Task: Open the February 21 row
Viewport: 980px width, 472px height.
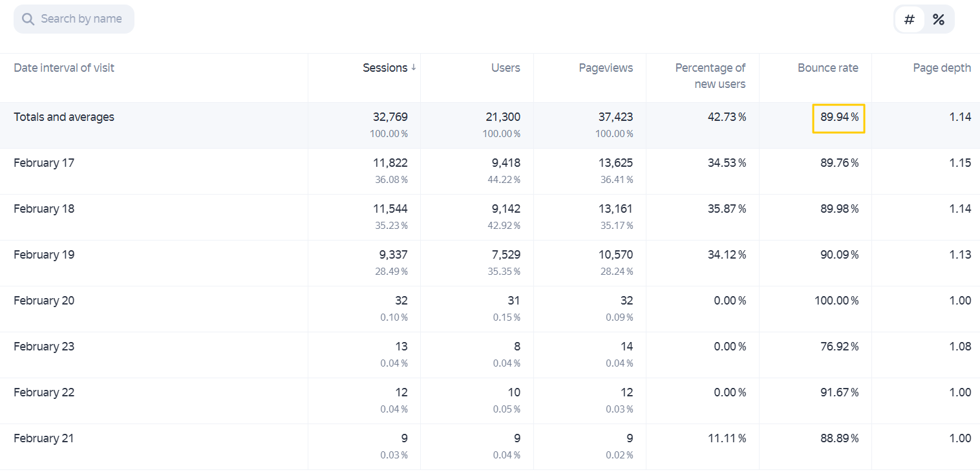Action: pyautogui.click(x=490, y=447)
